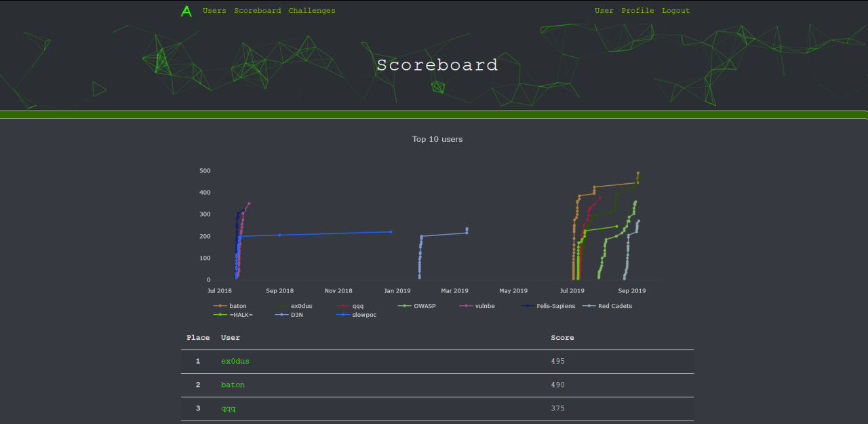Click the User link in top-right navbar

coord(604,11)
